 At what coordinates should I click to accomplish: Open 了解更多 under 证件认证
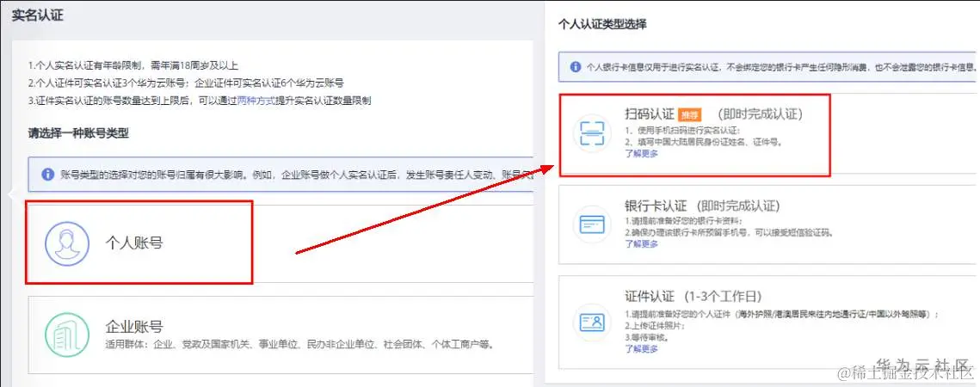coord(641,348)
